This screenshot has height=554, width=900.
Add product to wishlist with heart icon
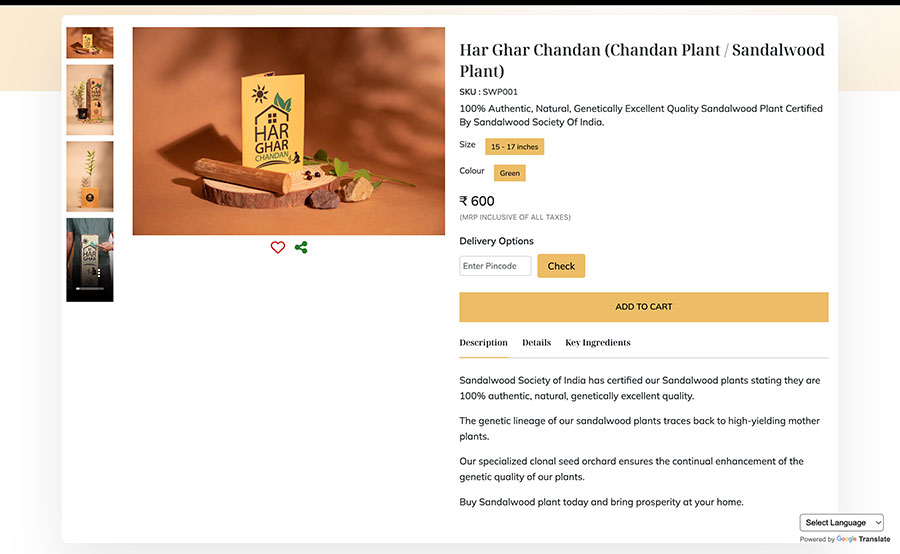(278, 247)
